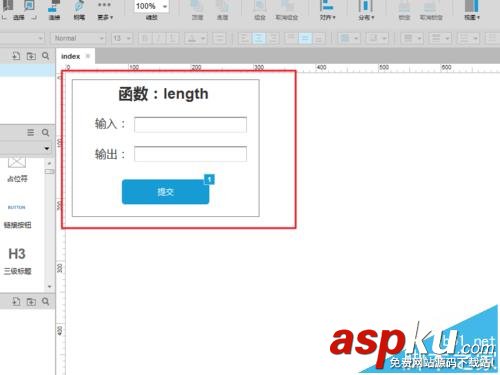This screenshot has height=375, width=500.
Task: Click the 取消锁定 unlock icon
Action: pyautogui.click(x=431, y=10)
